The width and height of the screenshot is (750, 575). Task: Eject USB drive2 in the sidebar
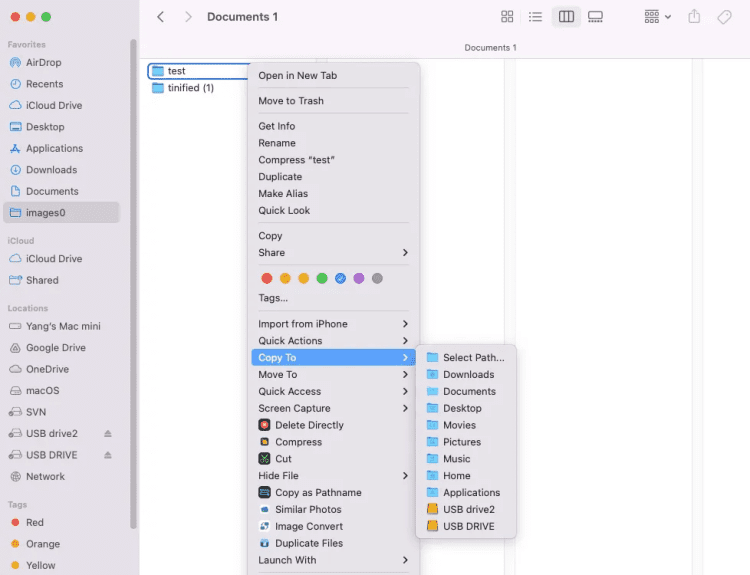[108, 434]
